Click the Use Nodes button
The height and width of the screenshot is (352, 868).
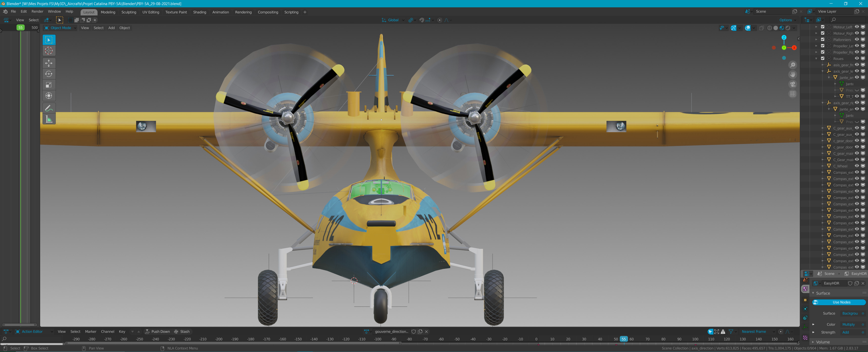click(x=841, y=302)
